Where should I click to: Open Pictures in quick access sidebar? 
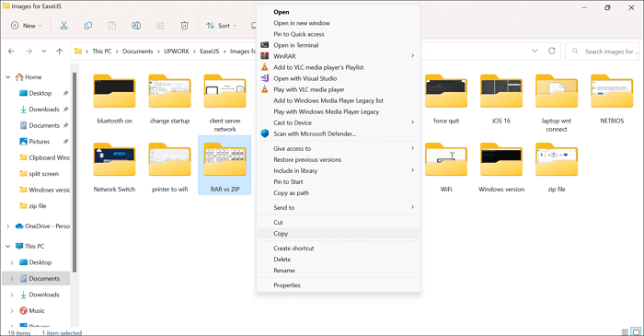pos(39,141)
